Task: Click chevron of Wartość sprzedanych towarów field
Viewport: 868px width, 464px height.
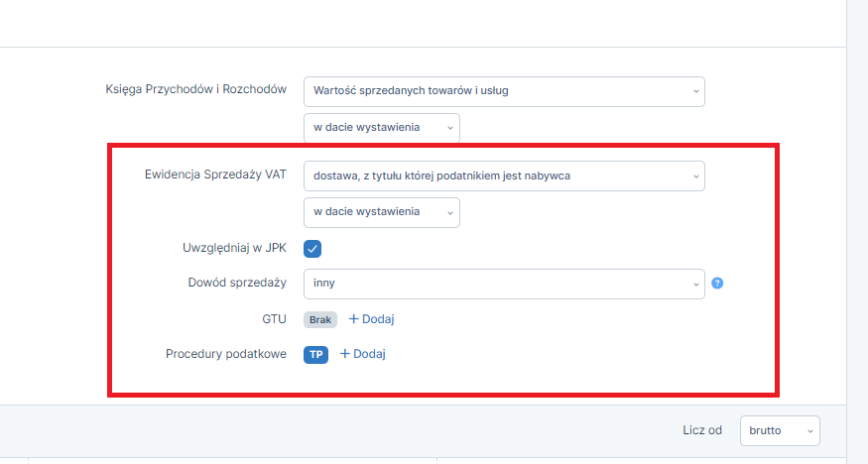Action: (695, 91)
